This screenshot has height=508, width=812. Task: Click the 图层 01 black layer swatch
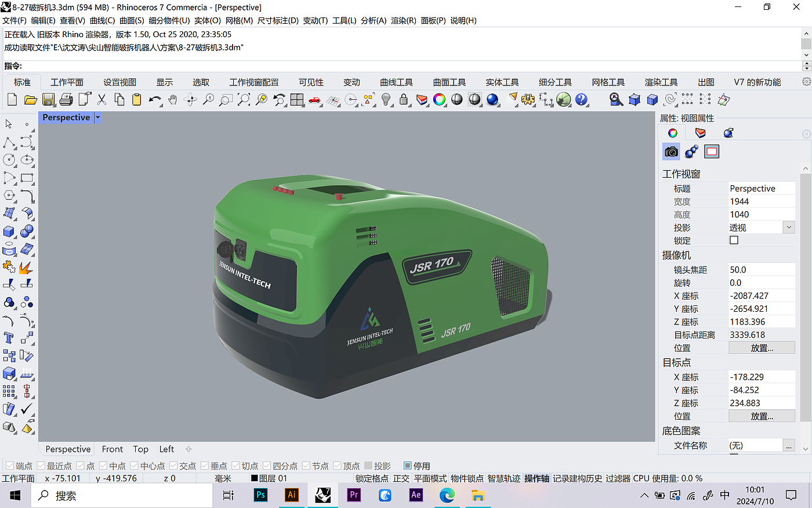pos(254,478)
